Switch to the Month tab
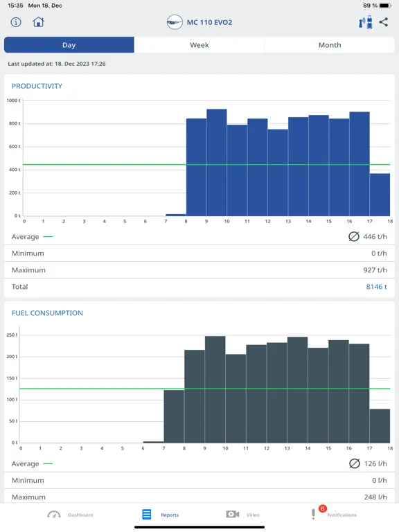The image size is (399, 532). click(x=330, y=45)
